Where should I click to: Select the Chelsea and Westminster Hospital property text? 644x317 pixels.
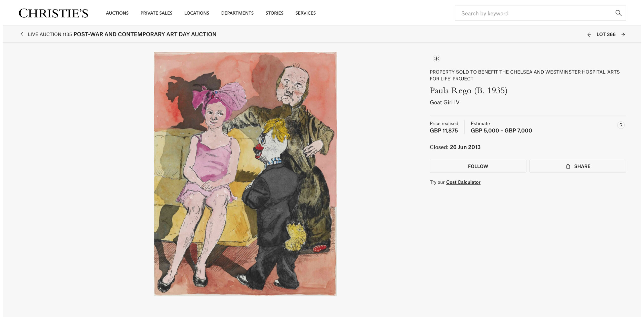point(525,75)
